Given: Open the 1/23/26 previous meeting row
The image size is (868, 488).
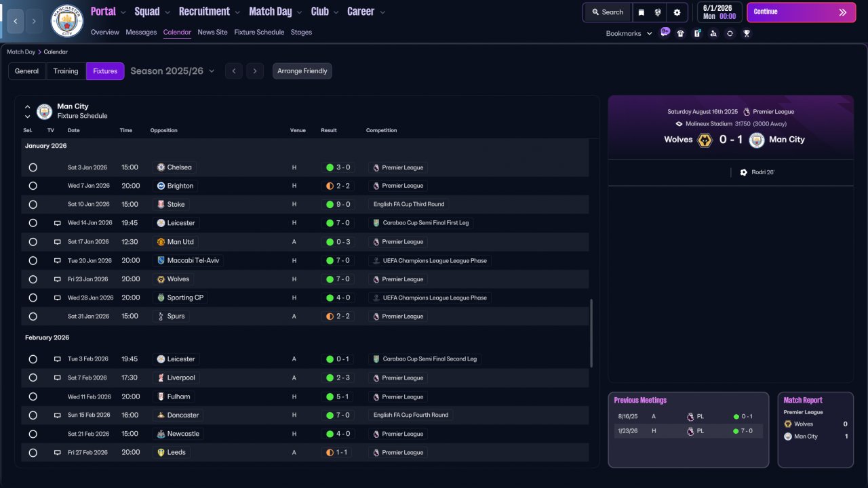Looking at the screenshot, I should pyautogui.click(x=688, y=431).
